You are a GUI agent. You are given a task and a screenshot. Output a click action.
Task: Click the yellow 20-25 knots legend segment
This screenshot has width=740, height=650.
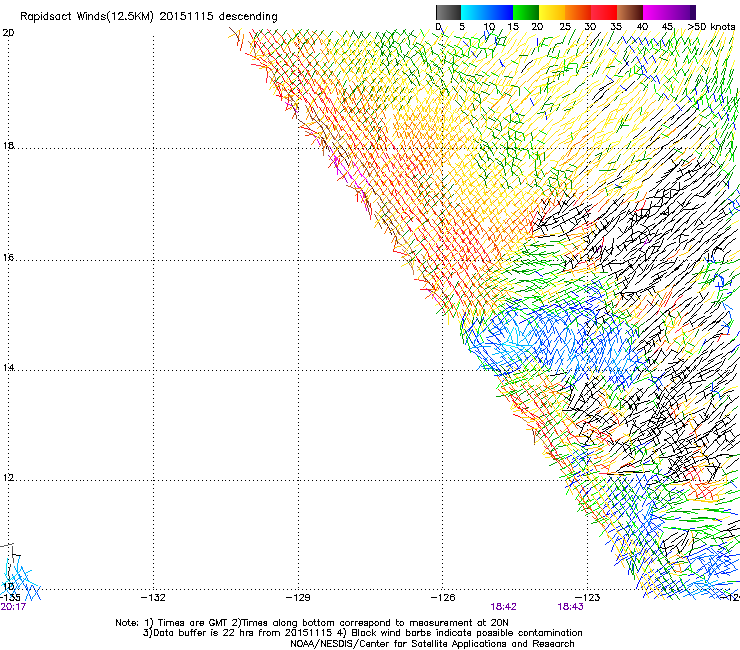click(x=552, y=12)
